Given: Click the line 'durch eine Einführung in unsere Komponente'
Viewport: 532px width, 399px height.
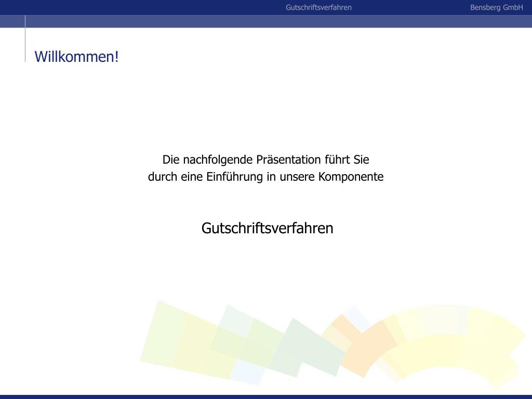Looking at the screenshot, I should coord(265,177).
